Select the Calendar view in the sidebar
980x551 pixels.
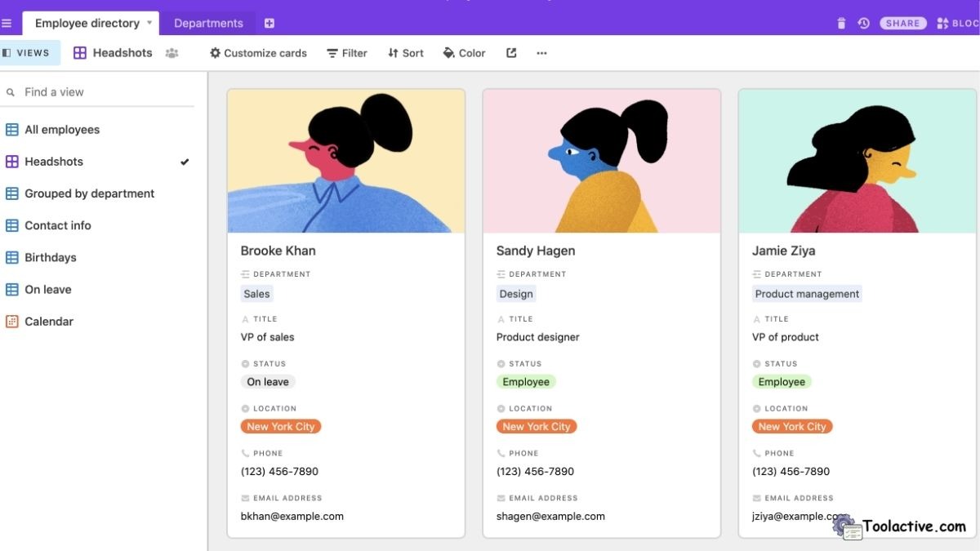point(49,321)
